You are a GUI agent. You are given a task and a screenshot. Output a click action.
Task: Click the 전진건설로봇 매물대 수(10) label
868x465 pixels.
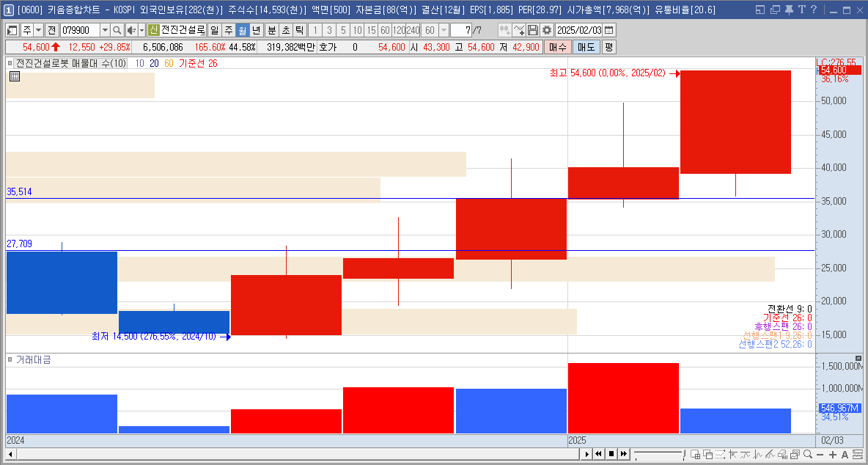click(71, 63)
